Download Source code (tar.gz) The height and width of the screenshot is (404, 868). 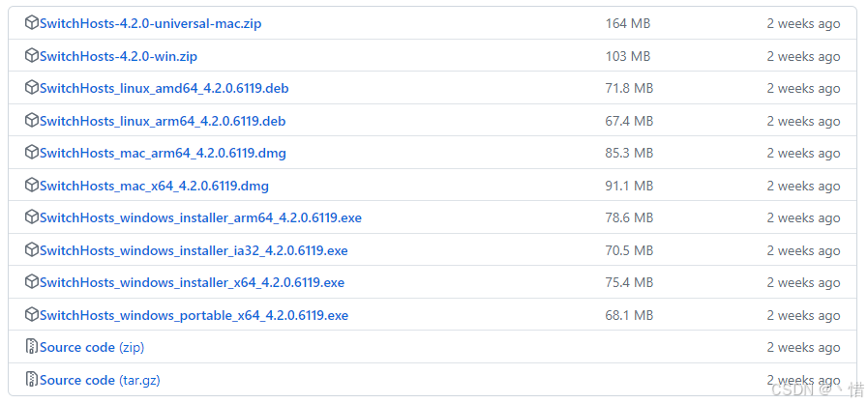[x=100, y=380]
